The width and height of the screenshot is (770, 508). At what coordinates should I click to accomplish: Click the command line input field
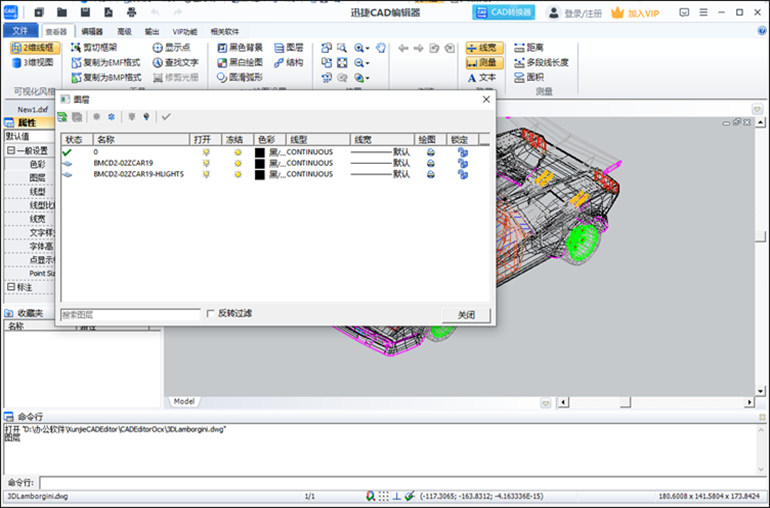coord(403,483)
